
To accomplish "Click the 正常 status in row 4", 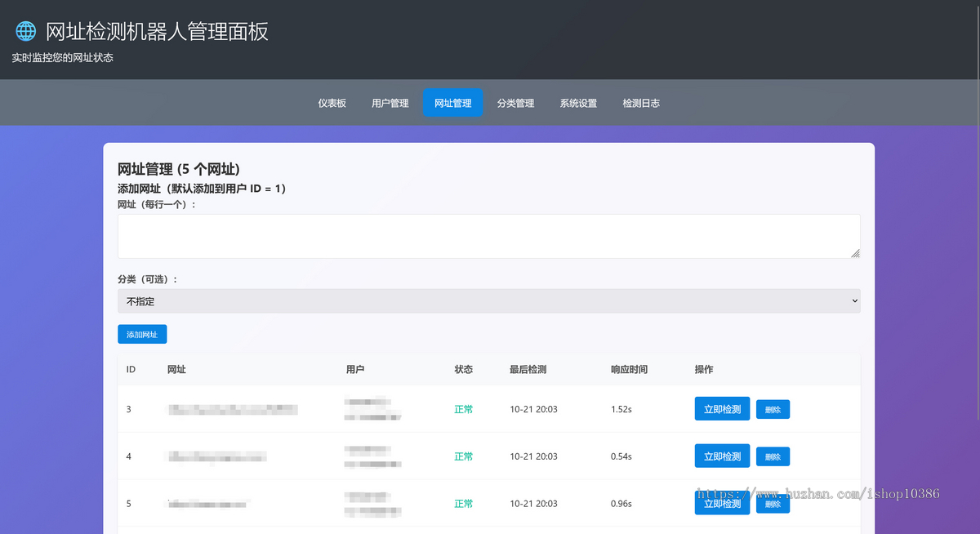I will click(x=464, y=456).
